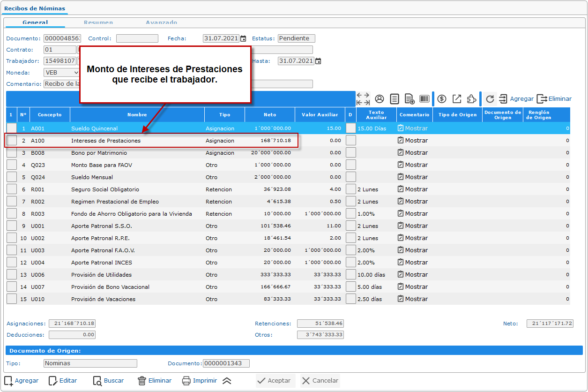The width and height of the screenshot is (588, 392).
Task: Click Mostrar for Intereses de Prestaciones
Action: 412,141
